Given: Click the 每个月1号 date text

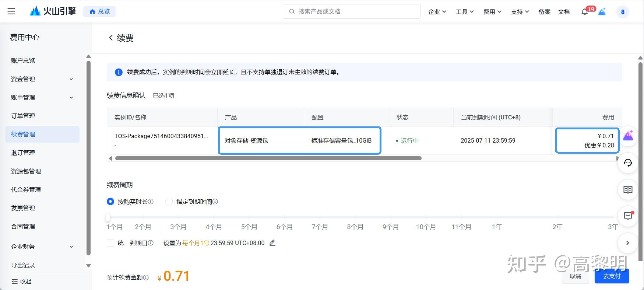Looking at the screenshot, I should tap(196, 243).
